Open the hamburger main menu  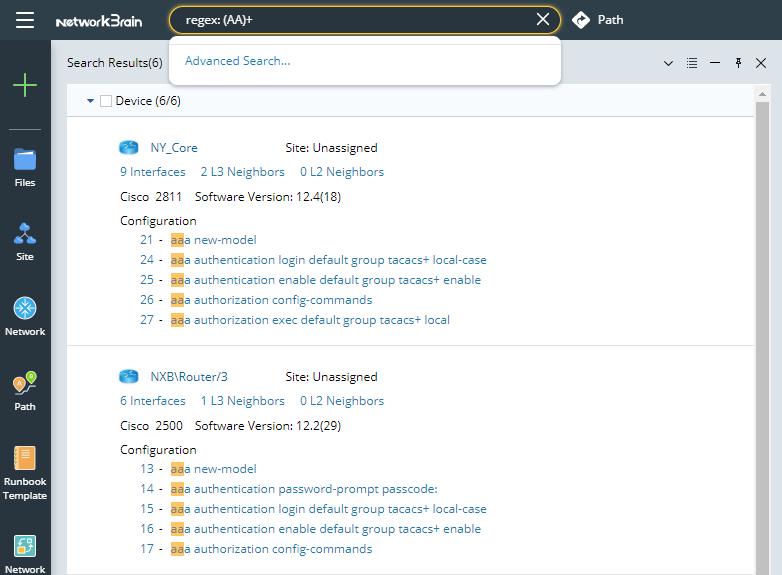(25, 20)
